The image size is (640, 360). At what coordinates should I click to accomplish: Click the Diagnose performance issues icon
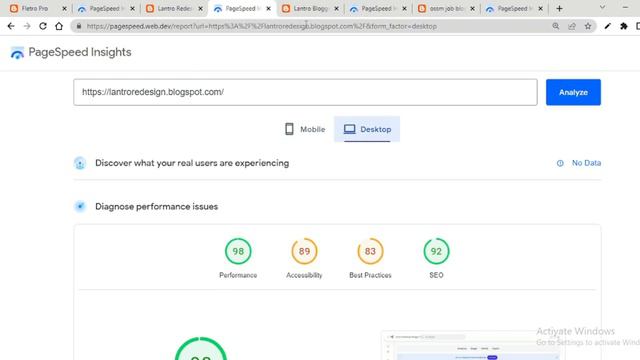coord(80,207)
